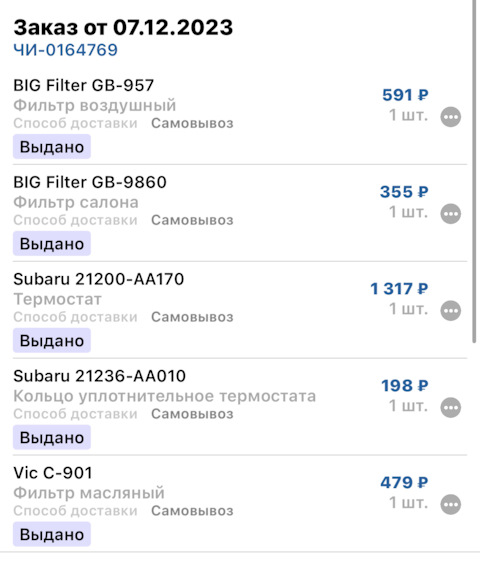Select the Subaru 21236-AA010 item title

(99, 376)
